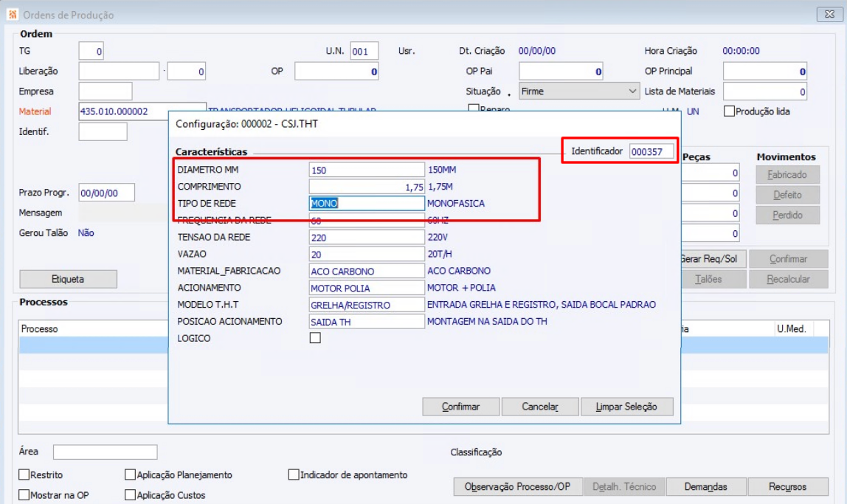Toggle the Restrito checkbox

coord(24,474)
